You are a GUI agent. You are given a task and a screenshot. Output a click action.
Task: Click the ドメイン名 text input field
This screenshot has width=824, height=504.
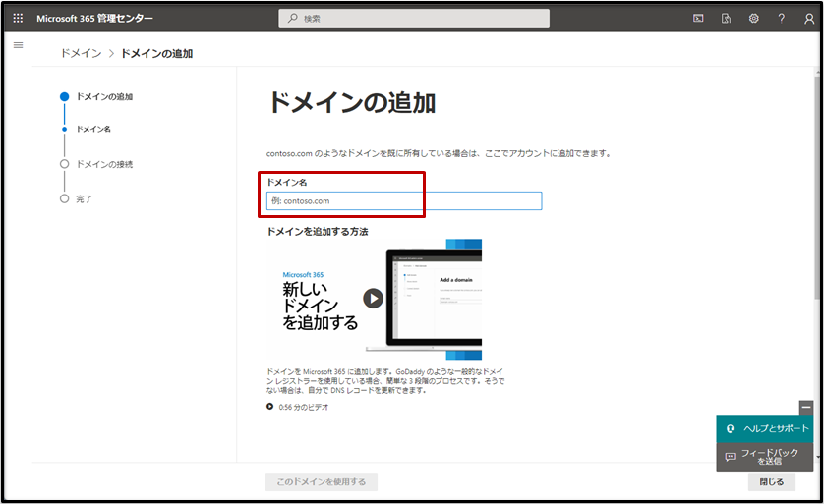(404, 201)
